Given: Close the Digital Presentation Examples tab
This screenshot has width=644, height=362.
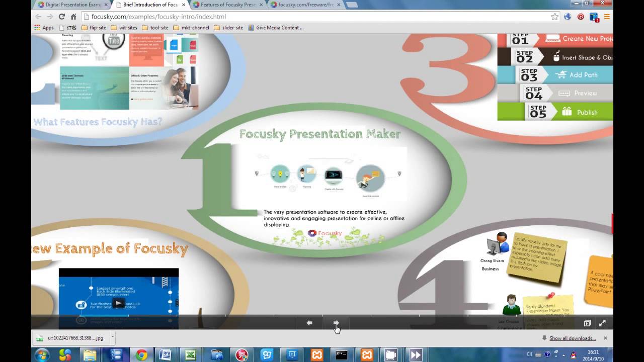Looking at the screenshot, I should point(106,5).
